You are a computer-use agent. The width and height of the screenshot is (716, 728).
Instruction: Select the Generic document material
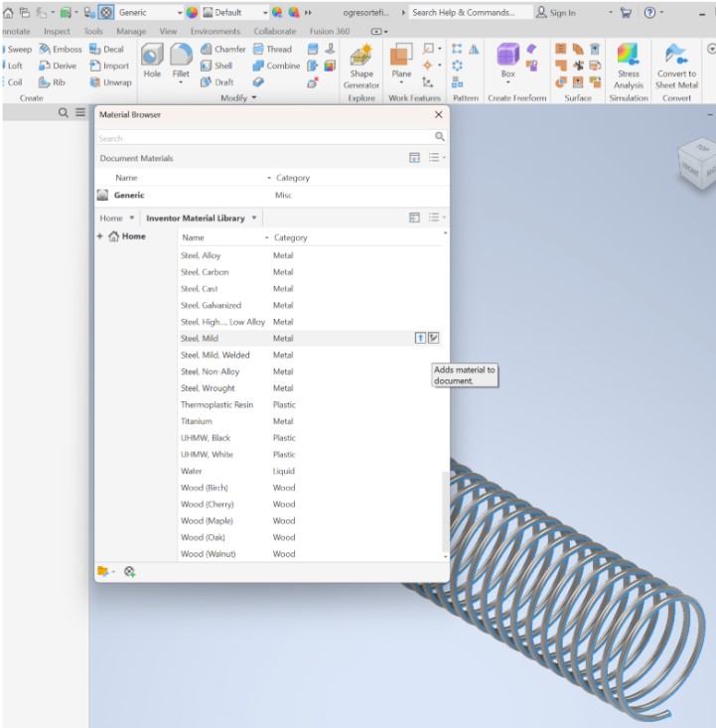tap(272, 195)
